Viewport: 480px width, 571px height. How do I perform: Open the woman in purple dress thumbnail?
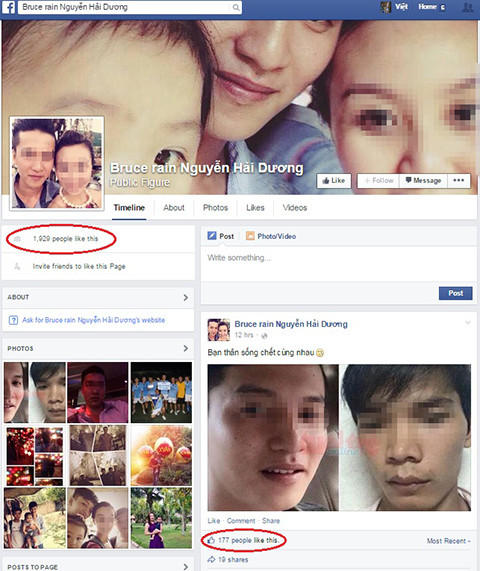tap(161, 518)
